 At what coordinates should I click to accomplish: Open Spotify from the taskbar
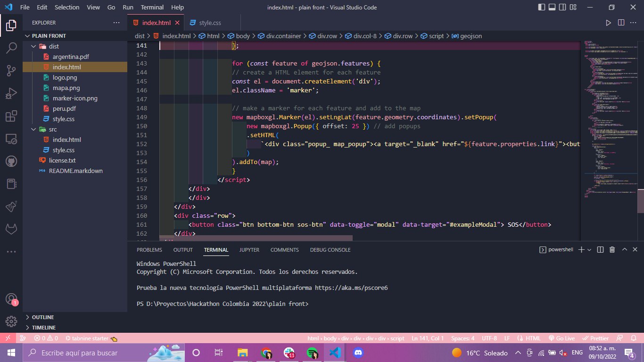[312, 353]
